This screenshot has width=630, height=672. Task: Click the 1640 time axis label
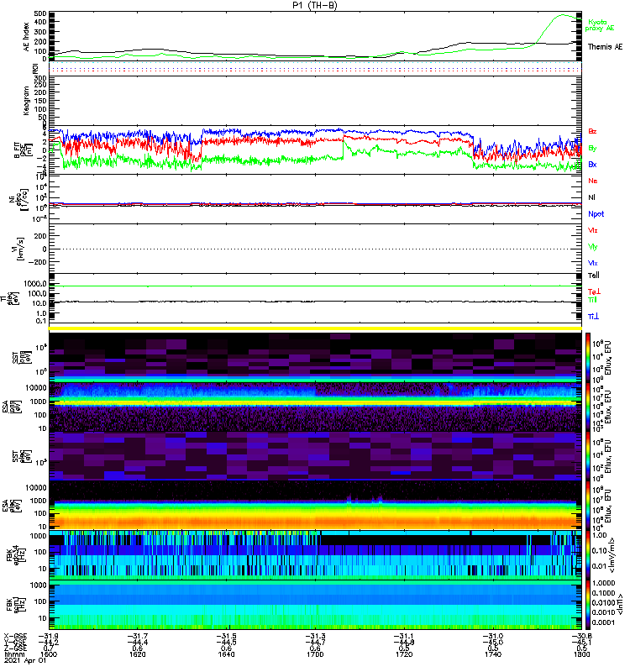pos(226,654)
